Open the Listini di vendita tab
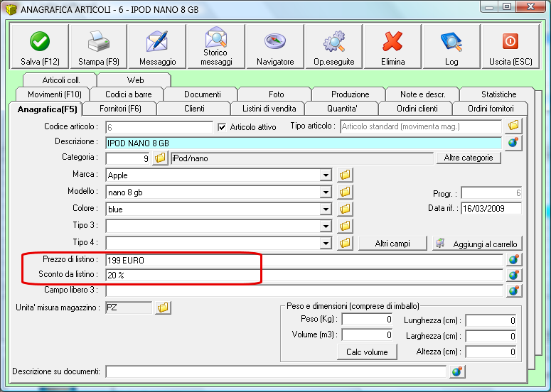 (269, 109)
